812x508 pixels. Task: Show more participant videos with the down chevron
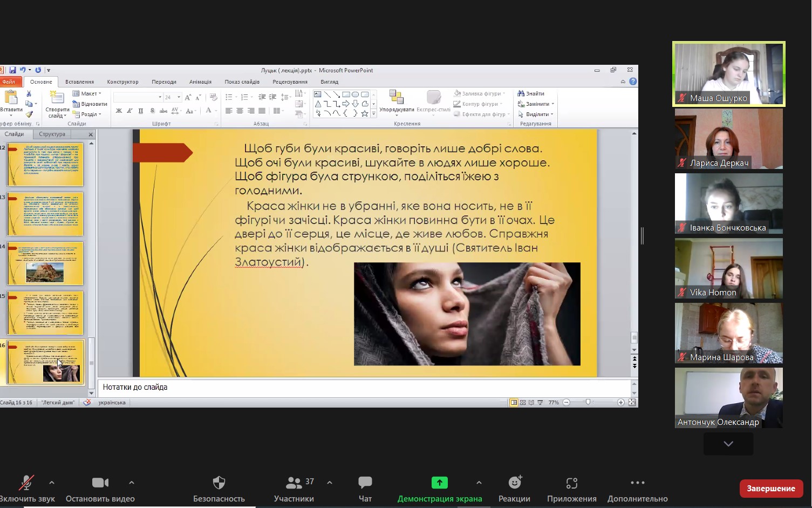(728, 444)
